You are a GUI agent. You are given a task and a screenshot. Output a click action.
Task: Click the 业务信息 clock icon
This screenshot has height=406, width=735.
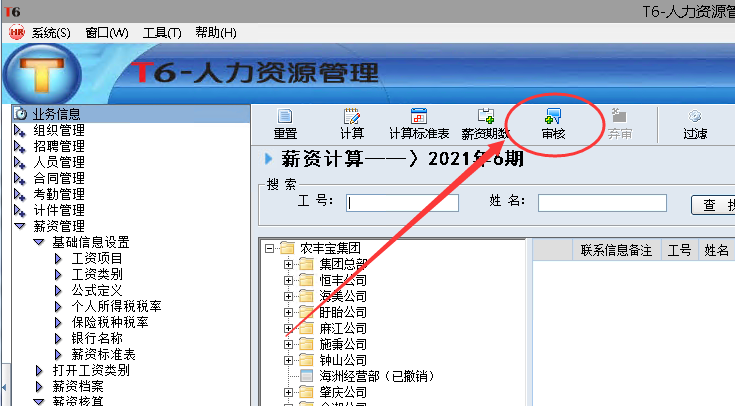point(20,113)
